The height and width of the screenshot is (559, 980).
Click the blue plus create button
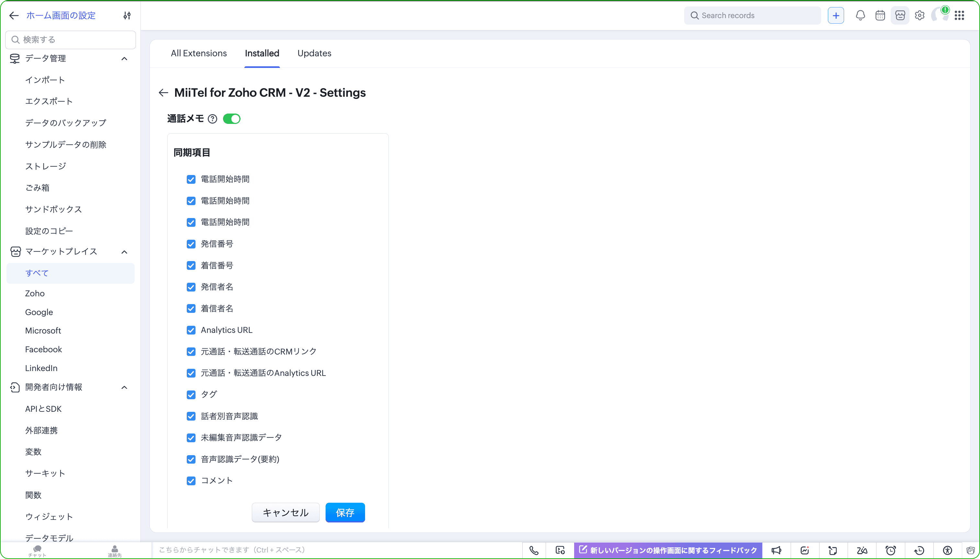click(x=836, y=15)
